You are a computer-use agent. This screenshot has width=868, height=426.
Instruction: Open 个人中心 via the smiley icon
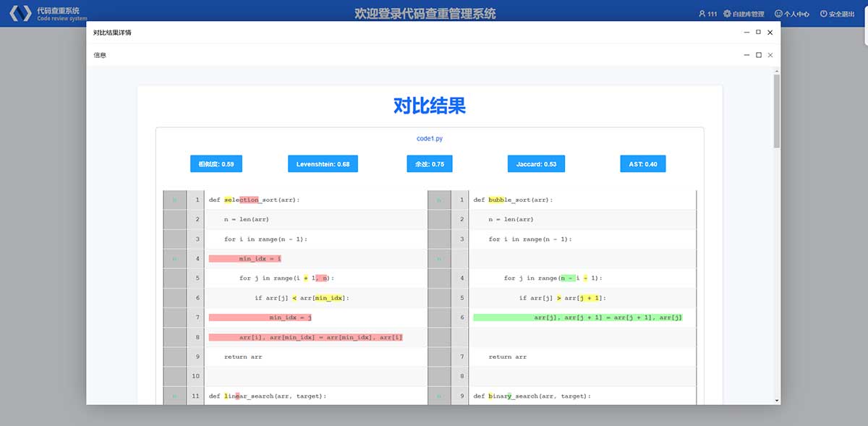[x=779, y=14]
